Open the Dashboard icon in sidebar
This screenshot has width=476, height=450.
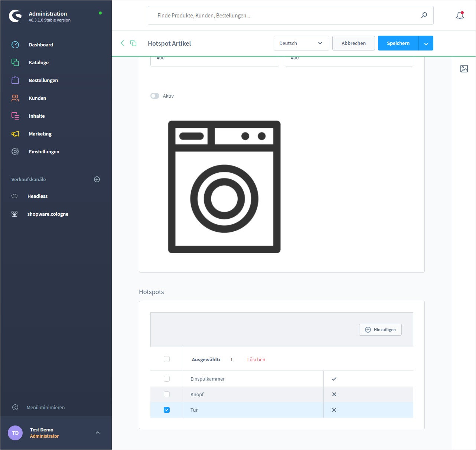pos(15,45)
